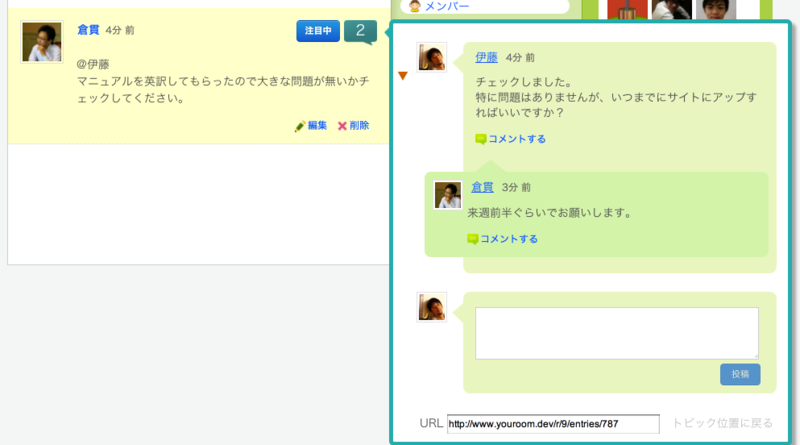Open 伊藤's profile link in thread
Viewport: 800px width, 445px height.
click(x=486, y=57)
